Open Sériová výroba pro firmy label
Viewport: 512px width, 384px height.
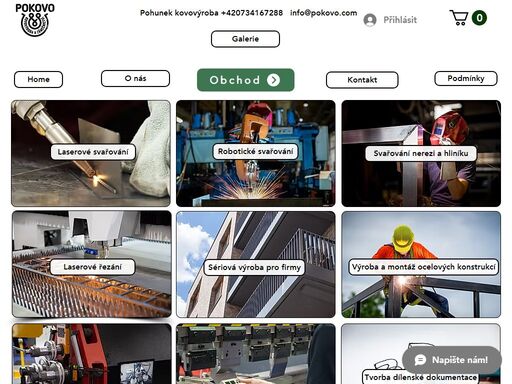(254, 267)
